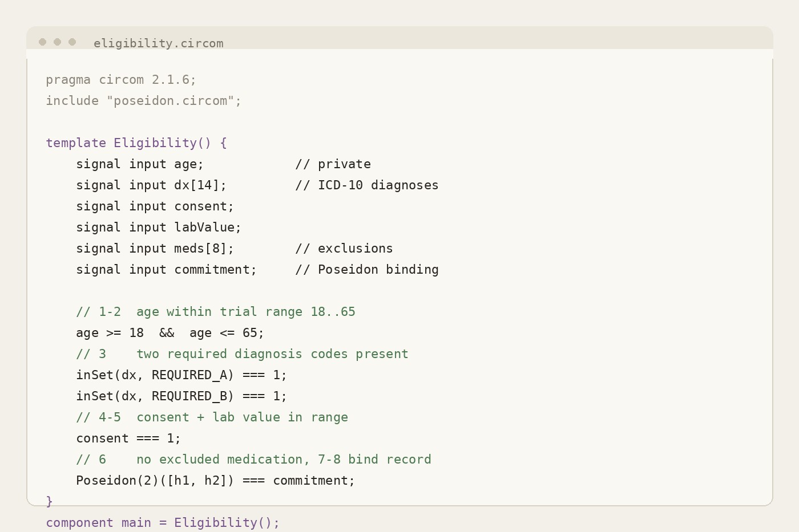Click 'signal input labValue;' declaration
Viewport: 799px width, 532px height.
point(159,228)
